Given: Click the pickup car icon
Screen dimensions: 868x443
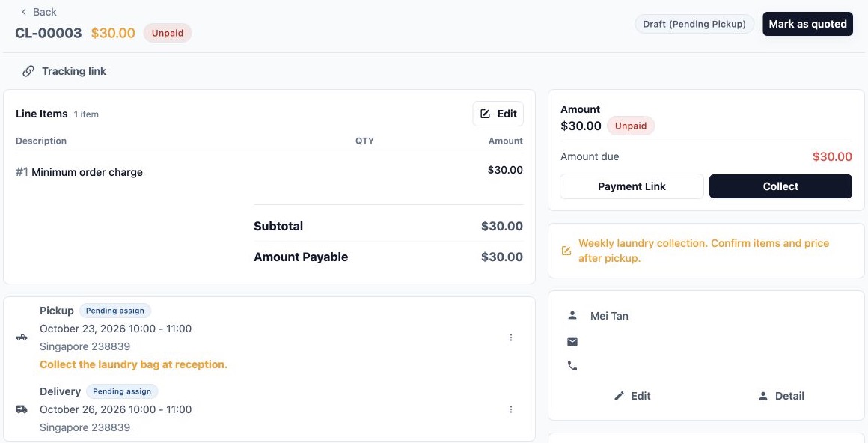Looking at the screenshot, I should point(22,337).
